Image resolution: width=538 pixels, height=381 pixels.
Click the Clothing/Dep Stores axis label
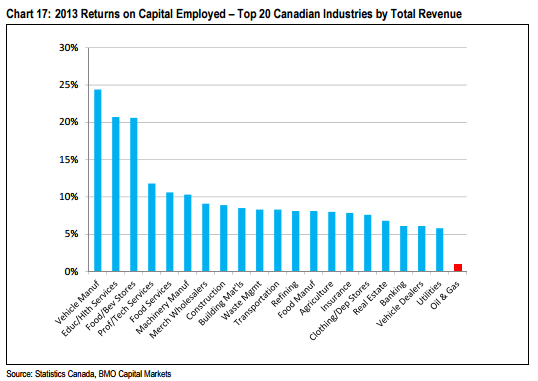tap(339, 311)
